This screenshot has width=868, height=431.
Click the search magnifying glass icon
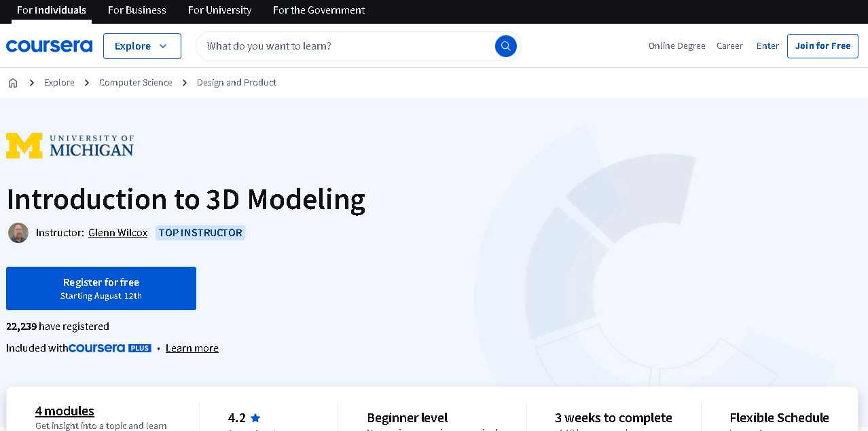tap(505, 45)
